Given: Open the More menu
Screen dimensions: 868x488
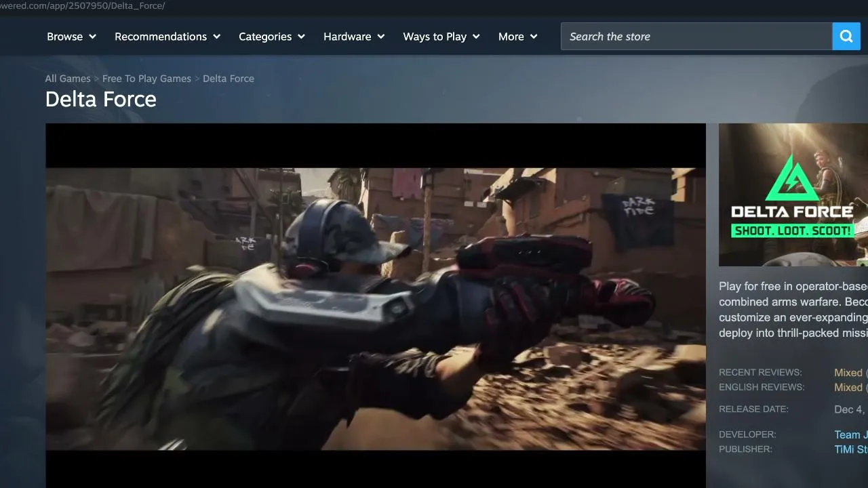Looking at the screenshot, I should click(x=518, y=37).
